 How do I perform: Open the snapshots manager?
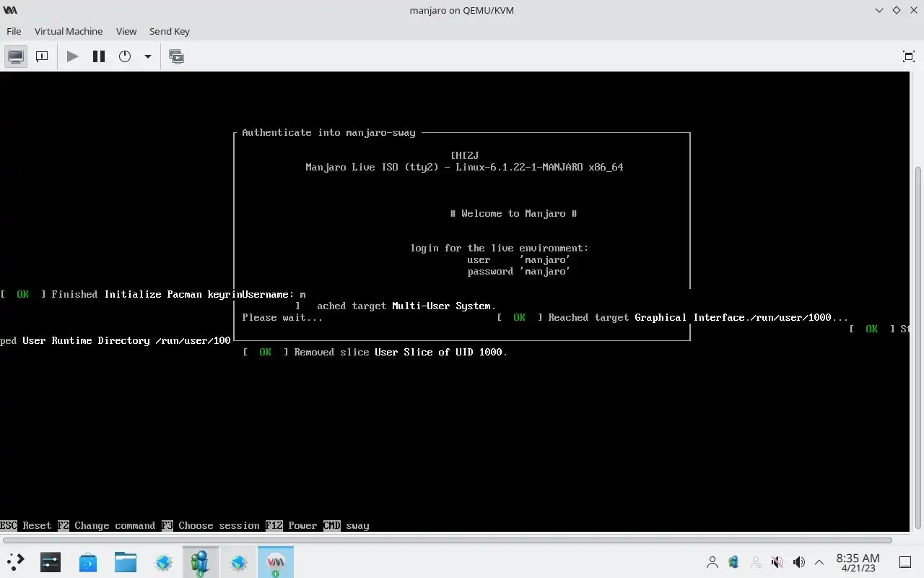coord(176,56)
